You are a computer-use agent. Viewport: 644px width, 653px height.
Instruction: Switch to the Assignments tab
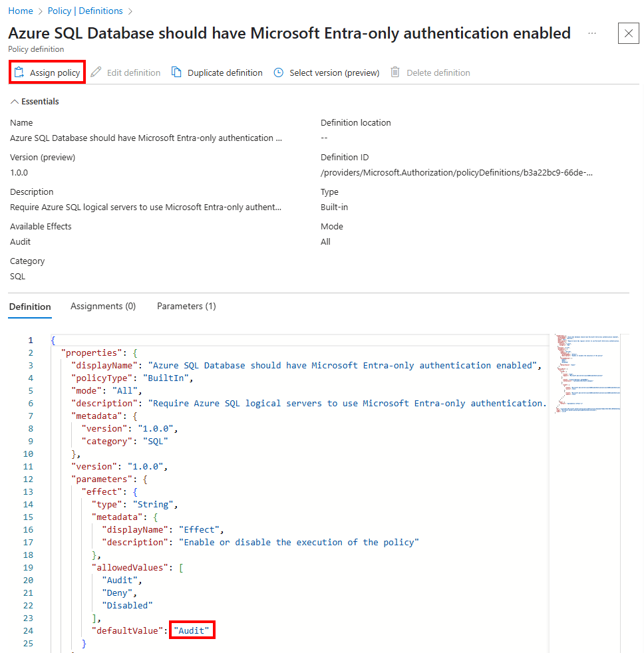102,306
